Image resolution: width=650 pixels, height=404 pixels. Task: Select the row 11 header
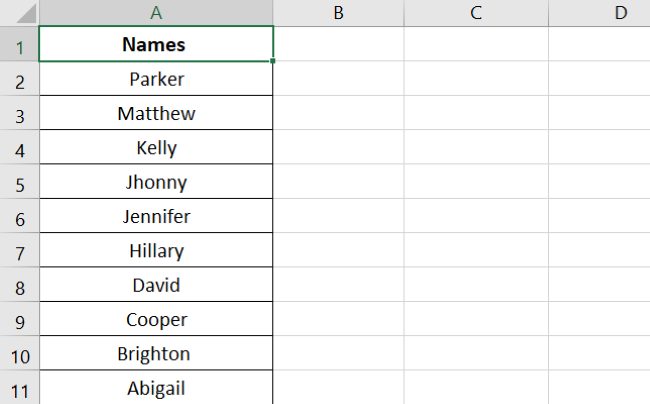coord(19,388)
